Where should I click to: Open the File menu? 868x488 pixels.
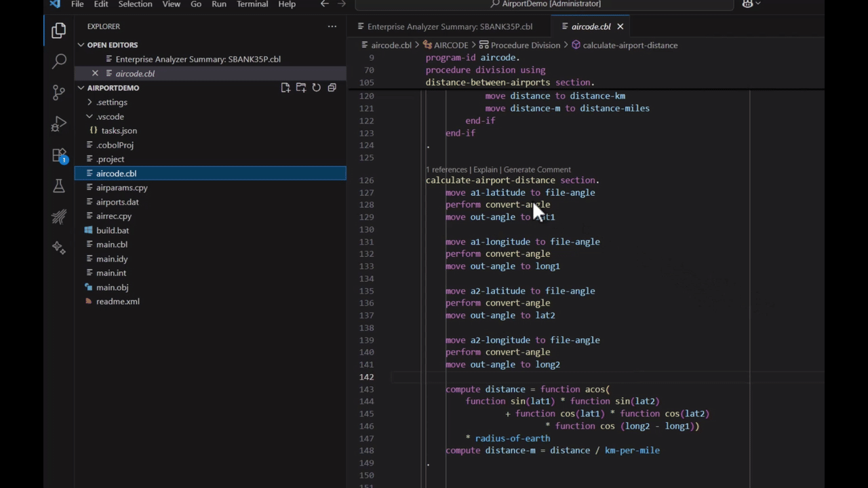pos(77,4)
